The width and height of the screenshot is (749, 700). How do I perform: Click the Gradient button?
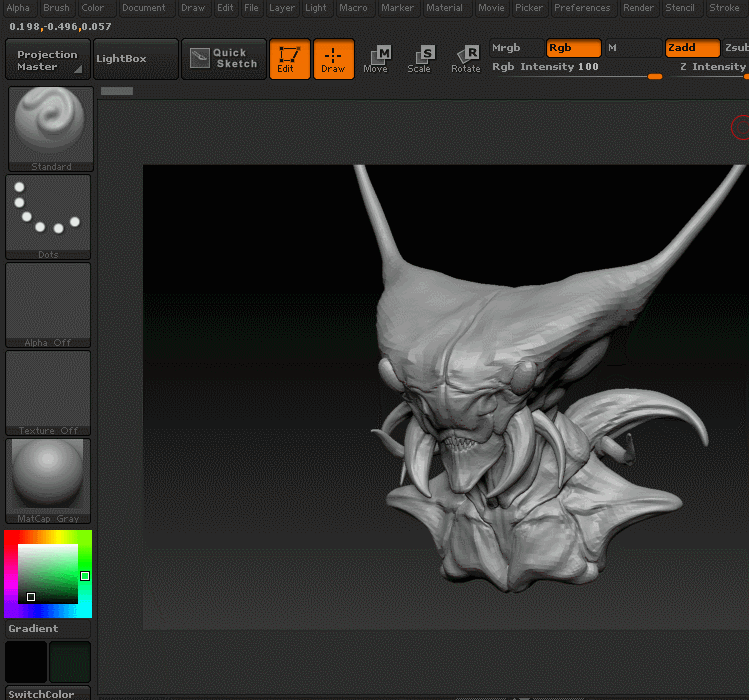pyautogui.click(x=48, y=629)
